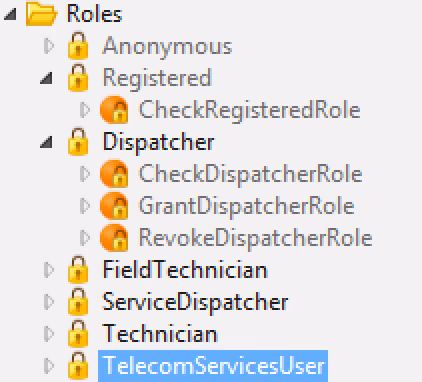This screenshot has height=382, width=422.
Task: Click the Roles folder icon
Action: tap(41, 14)
